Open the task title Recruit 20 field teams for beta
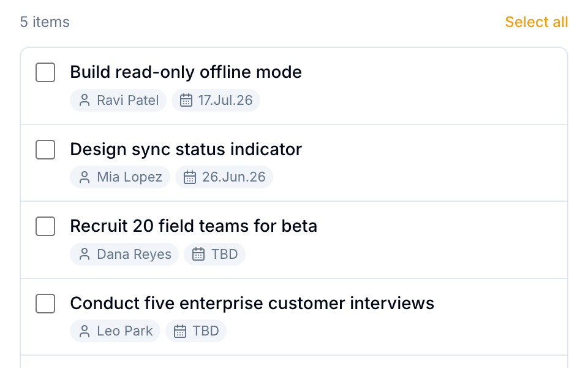 [194, 226]
